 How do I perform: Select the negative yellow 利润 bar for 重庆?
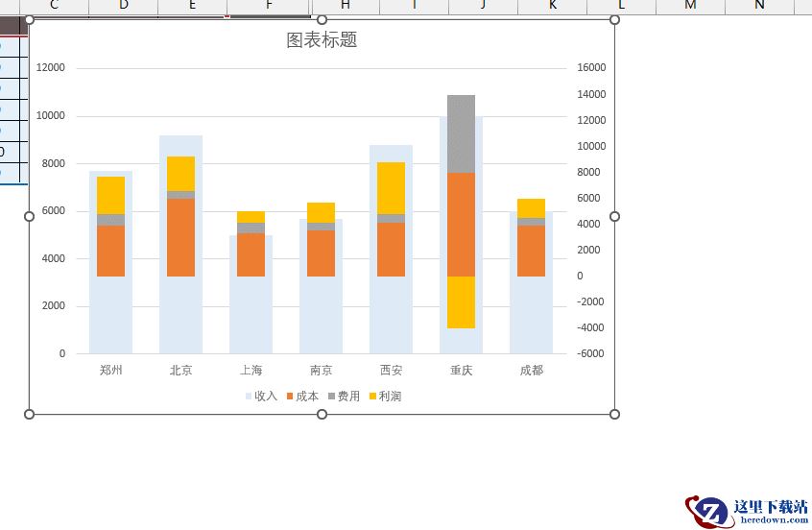462,302
